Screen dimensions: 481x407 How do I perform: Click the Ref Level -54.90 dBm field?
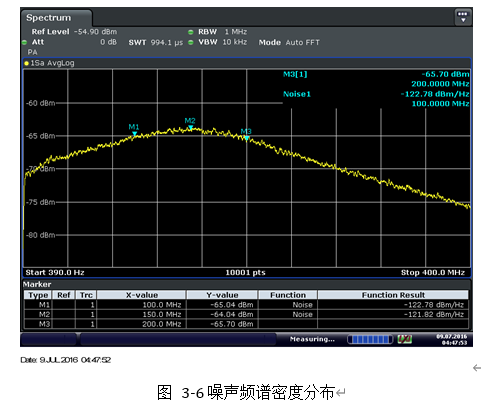click(74, 32)
